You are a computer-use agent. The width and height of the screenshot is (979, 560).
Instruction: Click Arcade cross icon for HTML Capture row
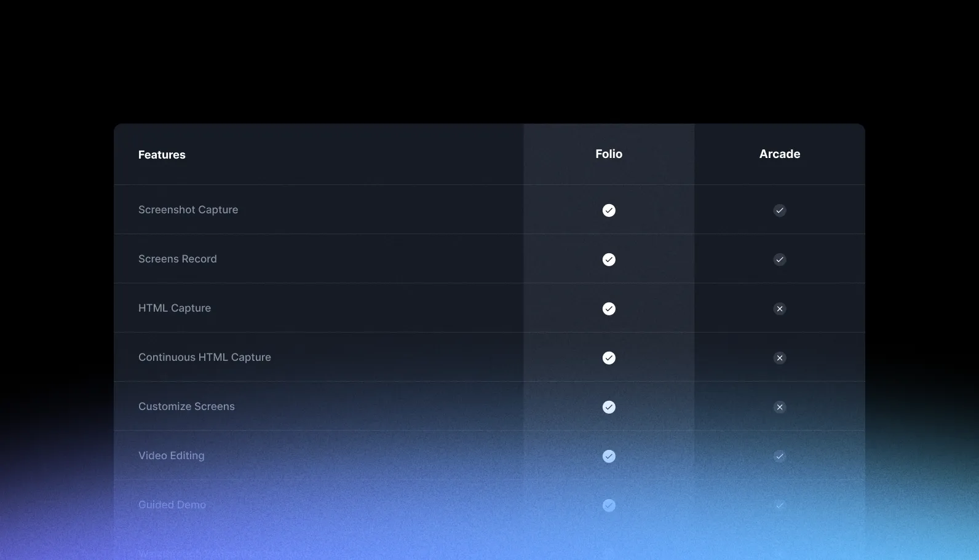pos(780,309)
